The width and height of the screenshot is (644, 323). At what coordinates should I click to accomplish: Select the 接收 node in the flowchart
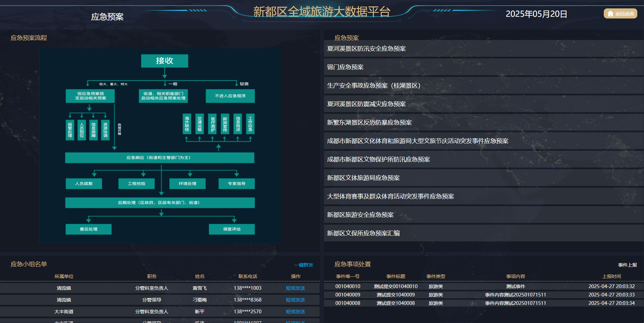(164, 61)
